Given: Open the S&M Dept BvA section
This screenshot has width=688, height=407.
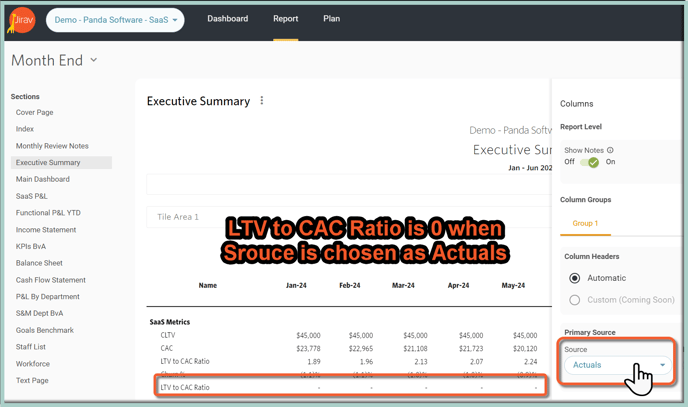Looking at the screenshot, I should click(x=39, y=313).
